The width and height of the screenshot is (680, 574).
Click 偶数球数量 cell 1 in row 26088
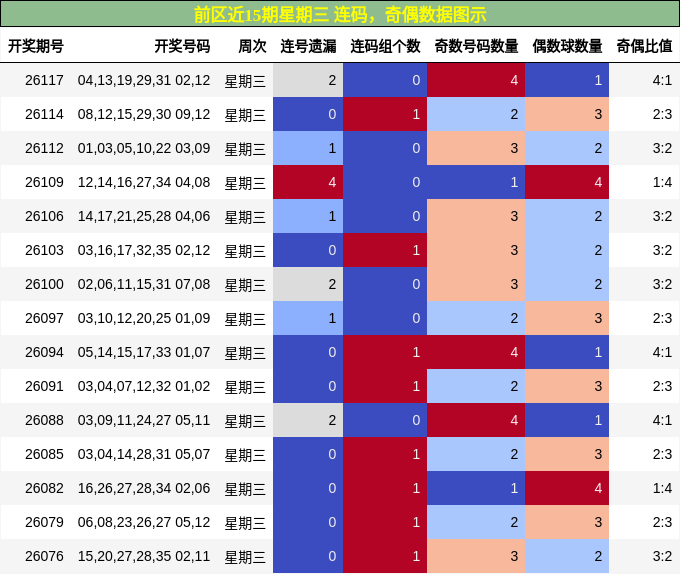point(567,420)
